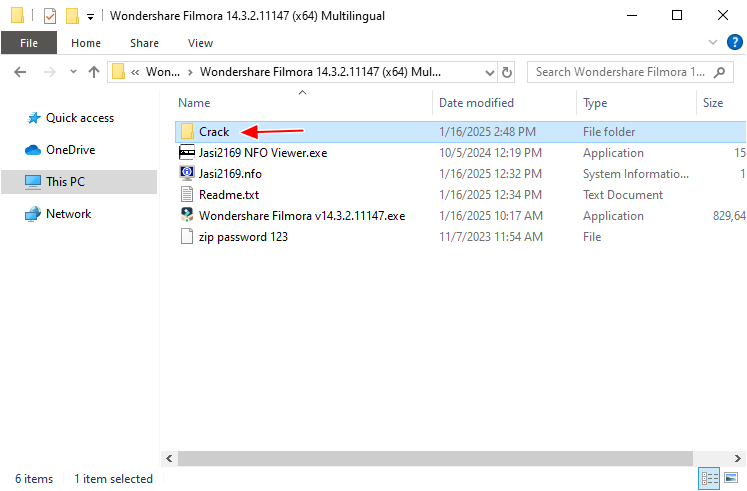Select the Readme.txt file
Screen dimensions: 747x491
pos(228,195)
